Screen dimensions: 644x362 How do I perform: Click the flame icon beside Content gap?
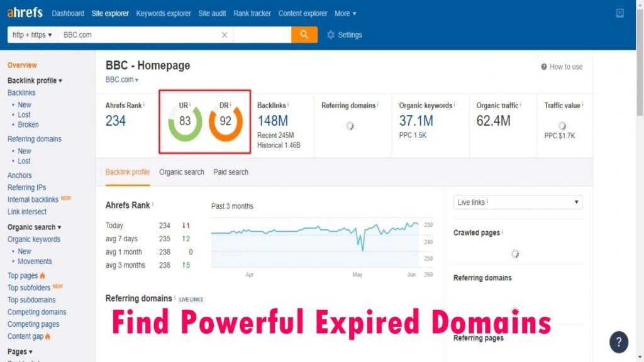tap(48, 337)
